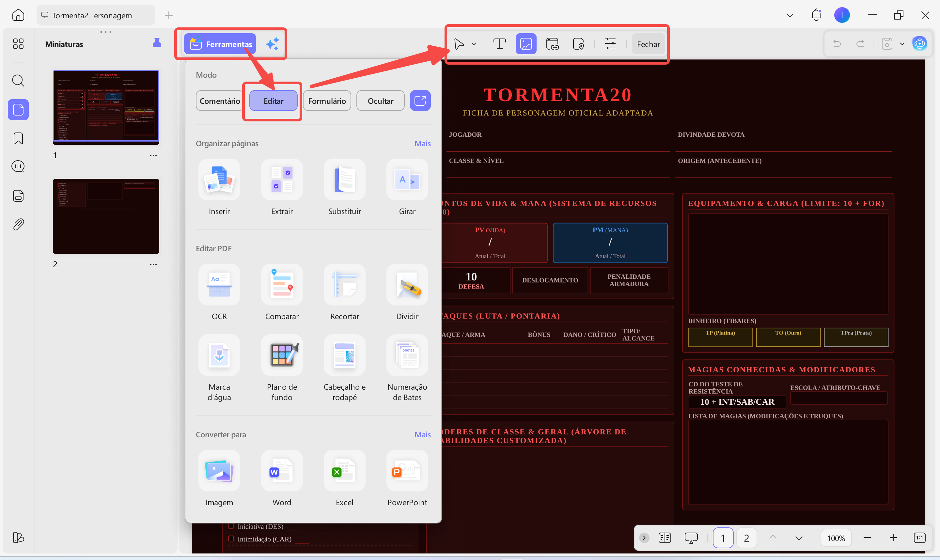Select the thumbnails panel icon
The width and height of the screenshot is (940, 560).
coord(18,110)
